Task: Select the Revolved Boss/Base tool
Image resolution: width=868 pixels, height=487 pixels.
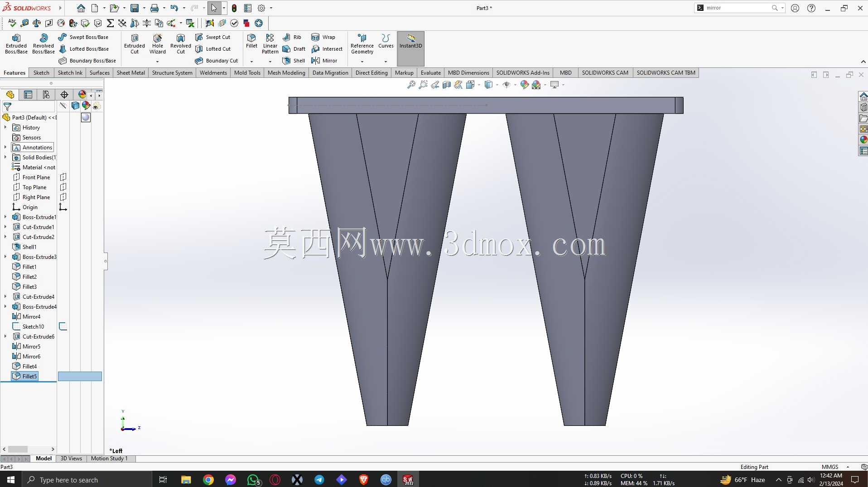Action: click(43, 44)
